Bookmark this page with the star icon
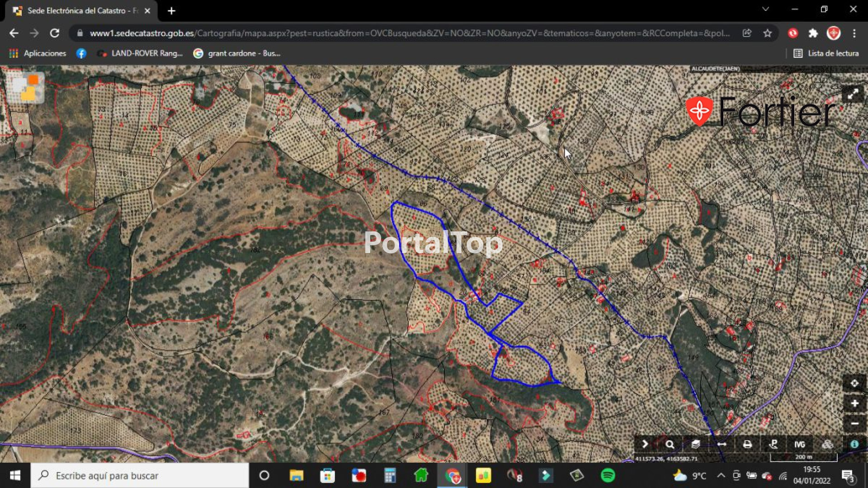Viewport: 868px width, 488px height. (x=767, y=33)
